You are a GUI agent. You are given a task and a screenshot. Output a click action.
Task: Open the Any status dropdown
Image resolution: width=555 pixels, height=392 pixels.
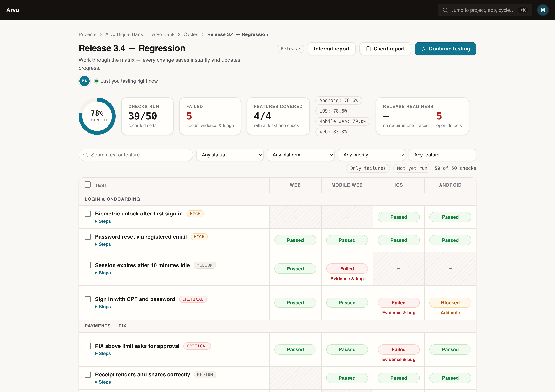tap(230, 155)
